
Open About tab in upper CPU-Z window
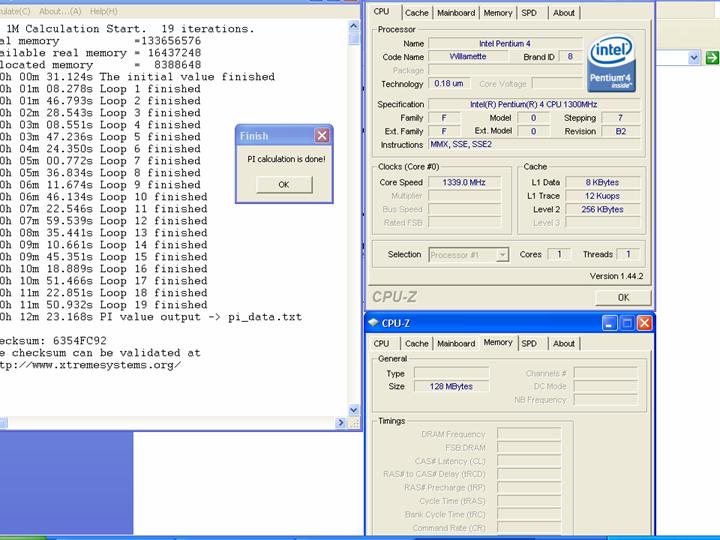tap(564, 13)
